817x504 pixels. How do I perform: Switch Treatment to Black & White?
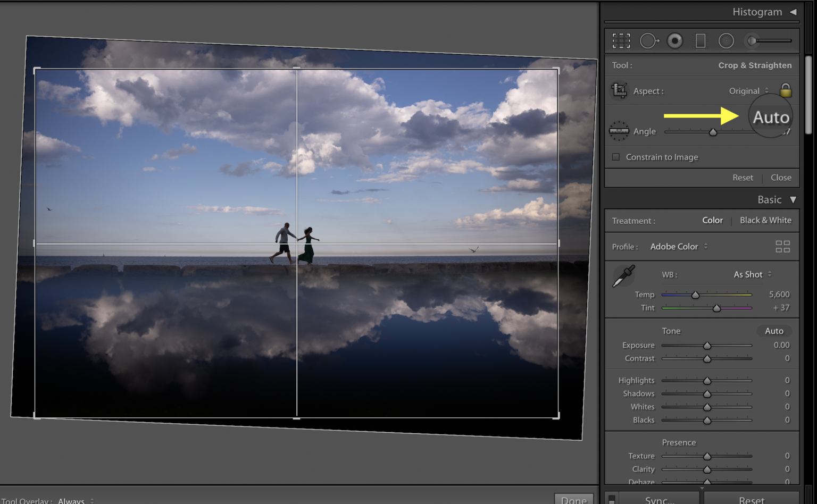[765, 220]
